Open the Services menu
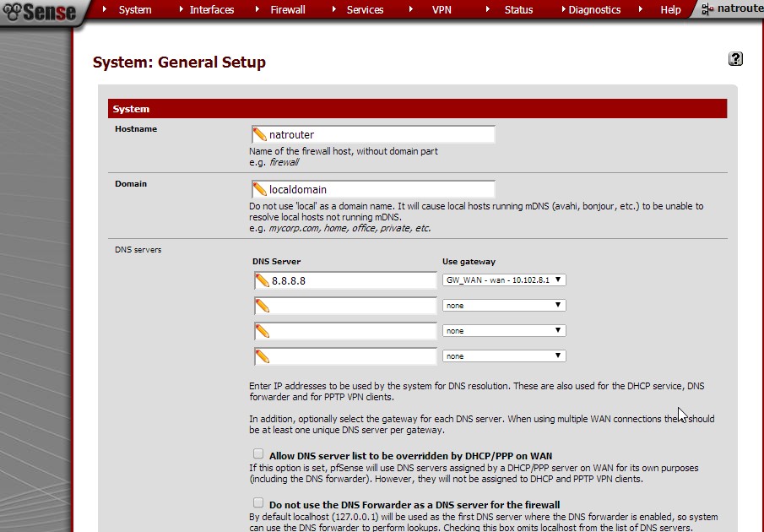764x532 pixels. pyautogui.click(x=365, y=10)
